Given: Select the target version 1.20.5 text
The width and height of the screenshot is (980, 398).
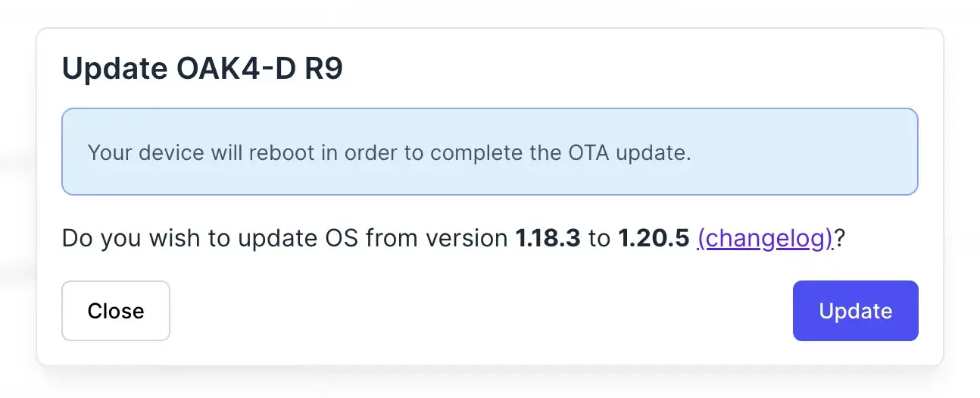Looking at the screenshot, I should [x=654, y=239].
